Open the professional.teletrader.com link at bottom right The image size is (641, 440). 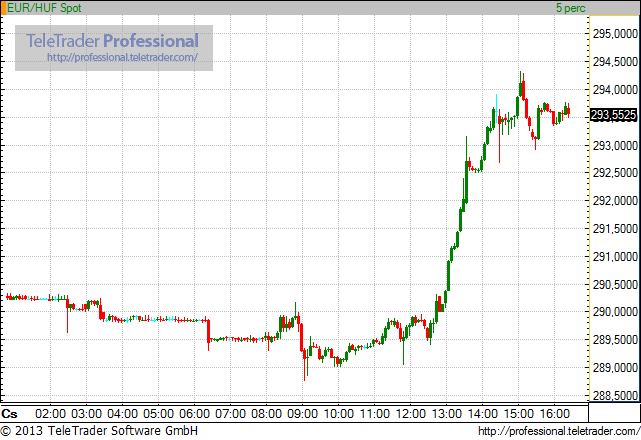558,431
